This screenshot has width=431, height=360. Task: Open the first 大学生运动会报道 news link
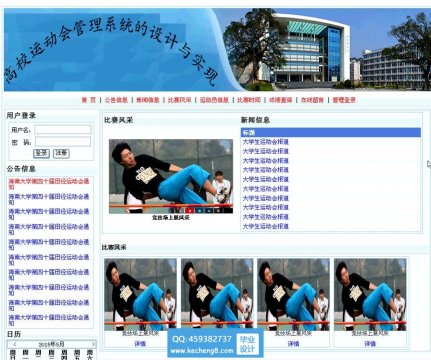(266, 142)
